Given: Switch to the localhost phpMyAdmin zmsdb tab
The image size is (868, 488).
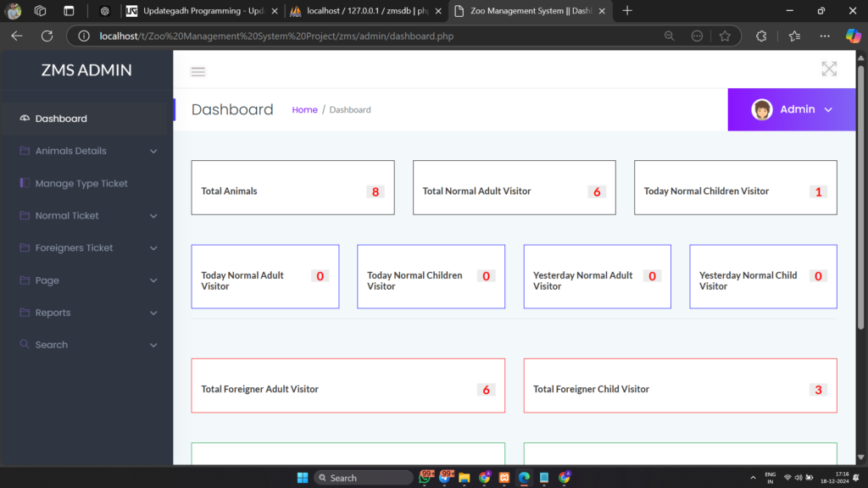Looking at the screenshot, I should click(366, 10).
